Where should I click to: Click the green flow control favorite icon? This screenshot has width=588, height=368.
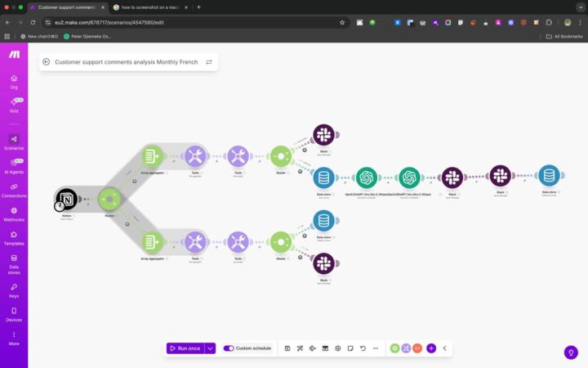pos(394,348)
